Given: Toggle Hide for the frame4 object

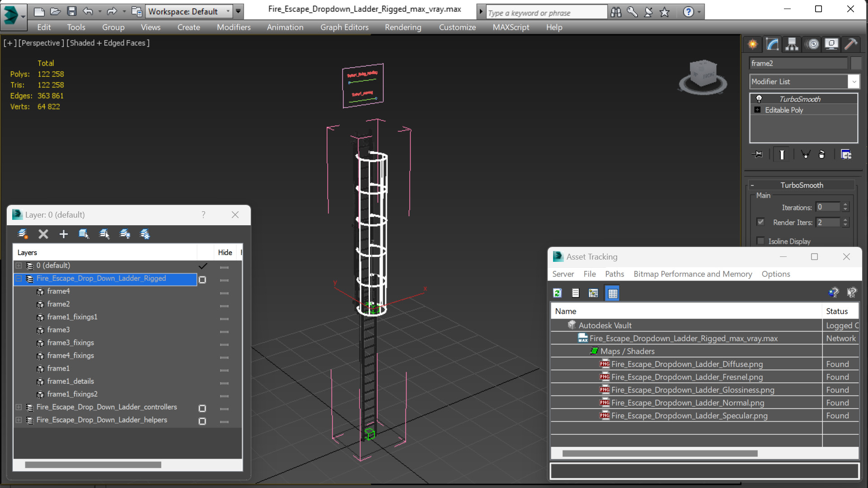Looking at the screenshot, I should (x=224, y=293).
